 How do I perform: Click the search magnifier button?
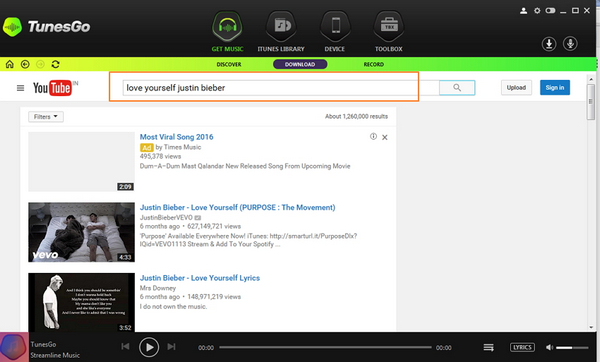pos(457,88)
